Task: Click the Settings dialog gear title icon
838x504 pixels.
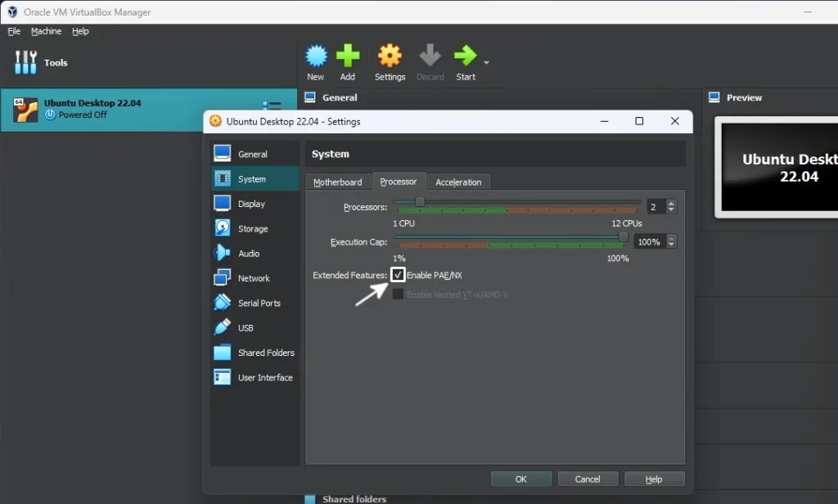Action: pos(215,121)
